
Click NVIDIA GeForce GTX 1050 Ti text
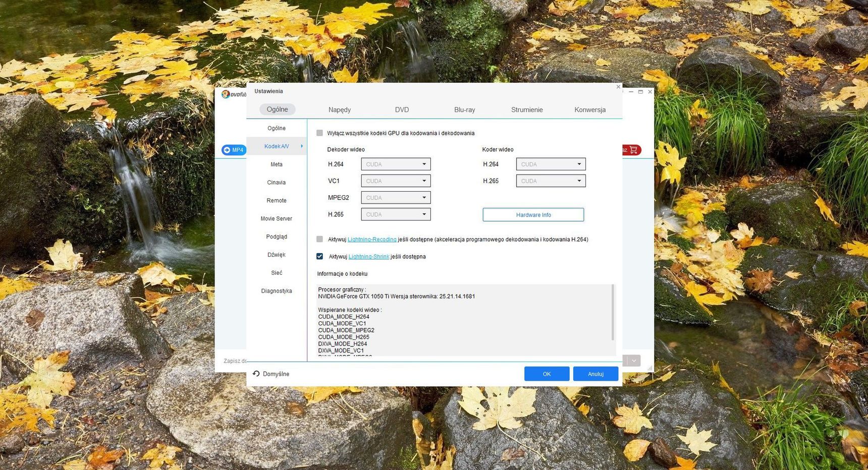[353, 297]
